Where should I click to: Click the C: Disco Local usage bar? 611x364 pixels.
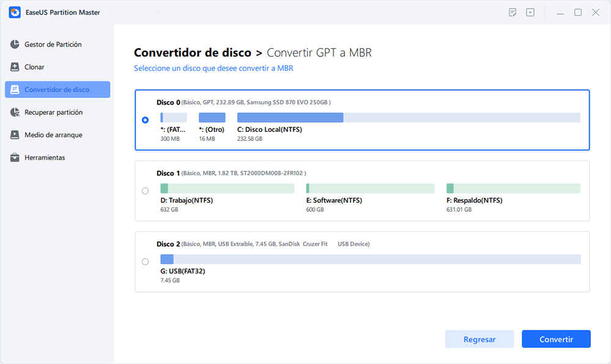click(409, 118)
